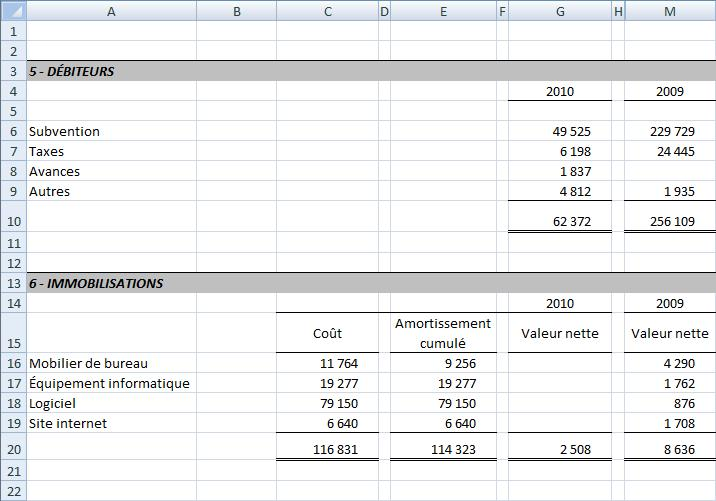Viewport: 716px width, 501px height.
Task: Select entire row 3 via header
Action: pyautogui.click(x=13, y=72)
